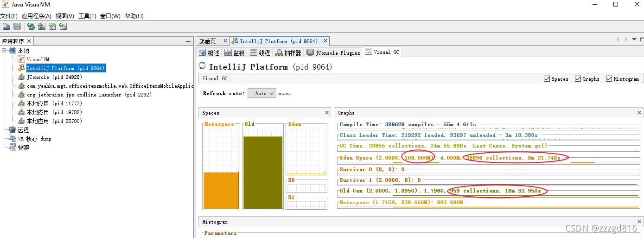The height and width of the screenshot is (238, 644).
Task: Click the Java icon beside org.jetbrains.jps.cmdline.Launcher
Action: point(21,95)
